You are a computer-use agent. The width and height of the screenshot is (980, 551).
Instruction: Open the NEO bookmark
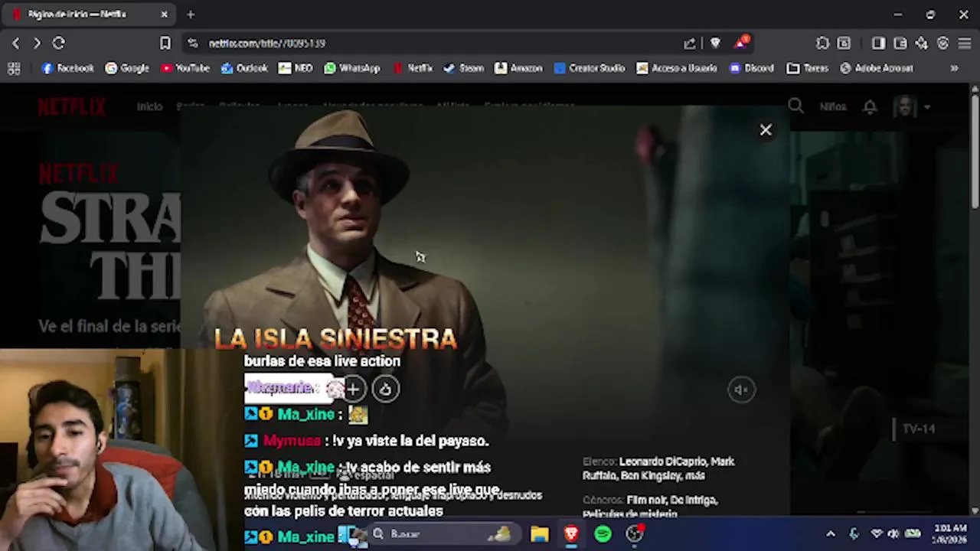[296, 68]
